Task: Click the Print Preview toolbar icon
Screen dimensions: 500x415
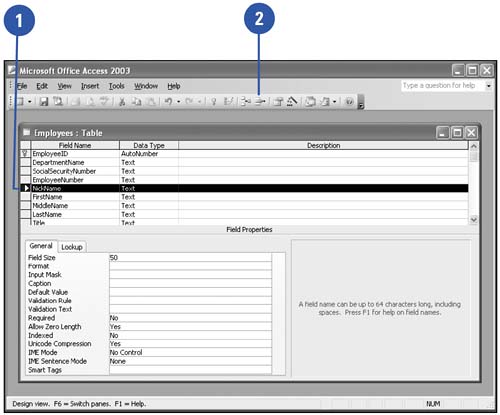Action: click(x=90, y=101)
